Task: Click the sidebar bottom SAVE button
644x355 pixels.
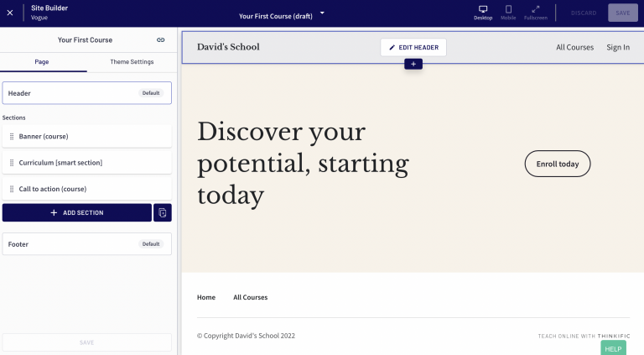Action: (x=86, y=342)
